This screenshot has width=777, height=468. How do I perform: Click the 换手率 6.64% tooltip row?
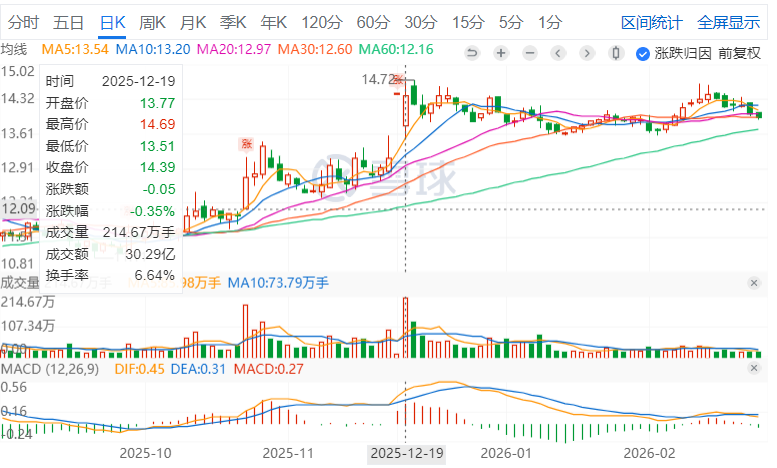[111, 275]
